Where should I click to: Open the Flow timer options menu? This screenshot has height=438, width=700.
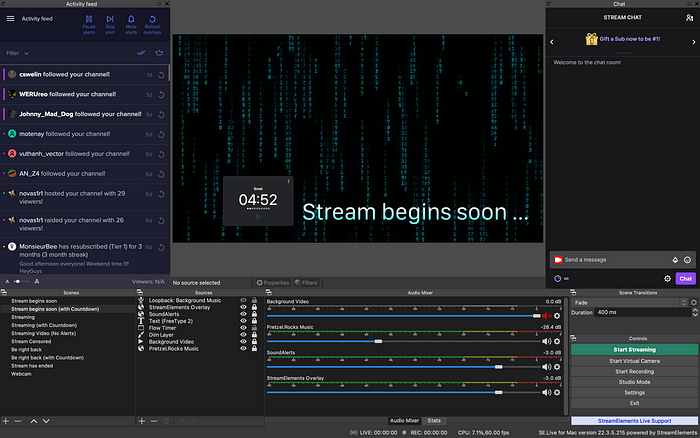(x=288, y=181)
